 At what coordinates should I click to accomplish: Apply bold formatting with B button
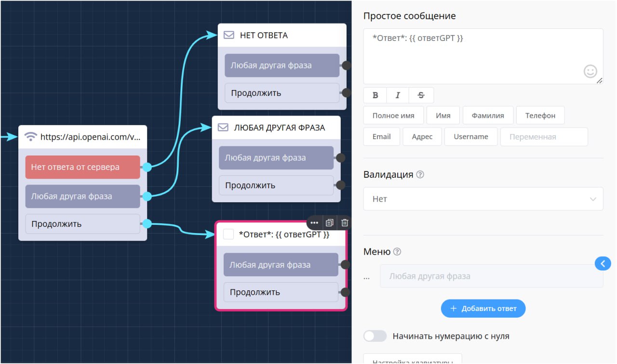(x=375, y=95)
